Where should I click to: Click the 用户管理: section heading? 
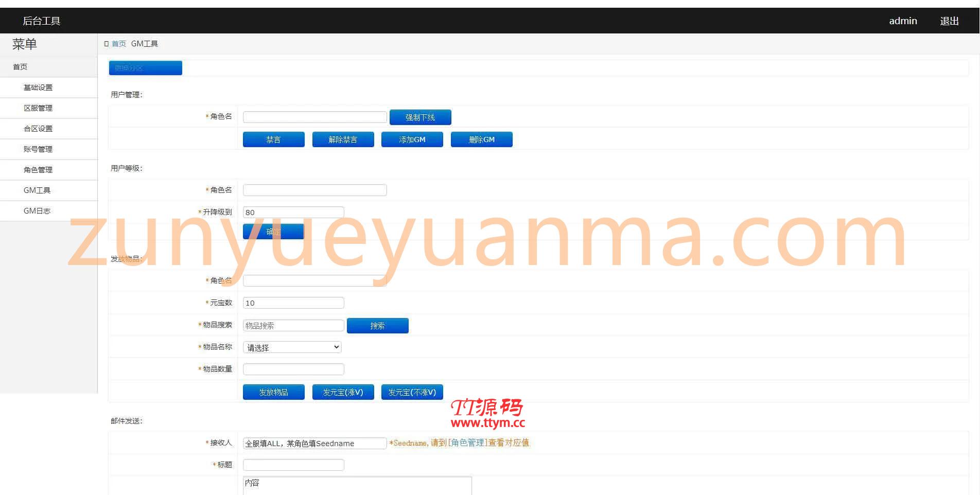coord(127,95)
